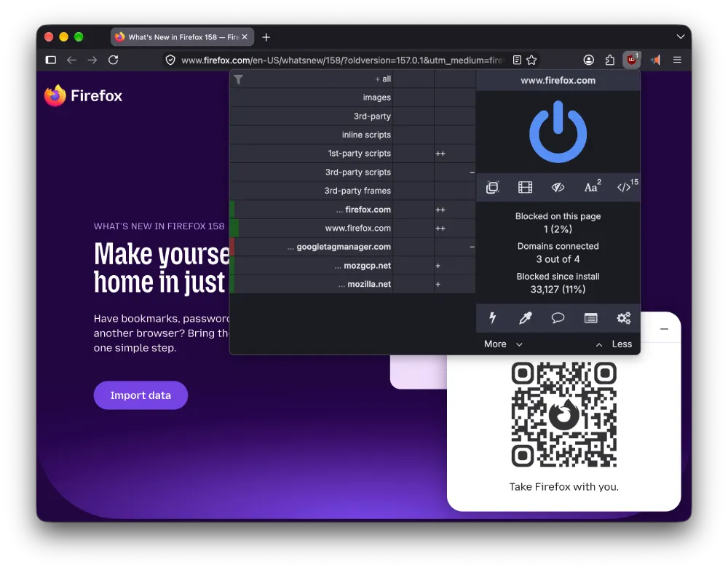Bookmark this page with star icon
This screenshot has width=728, height=570.
(x=531, y=60)
